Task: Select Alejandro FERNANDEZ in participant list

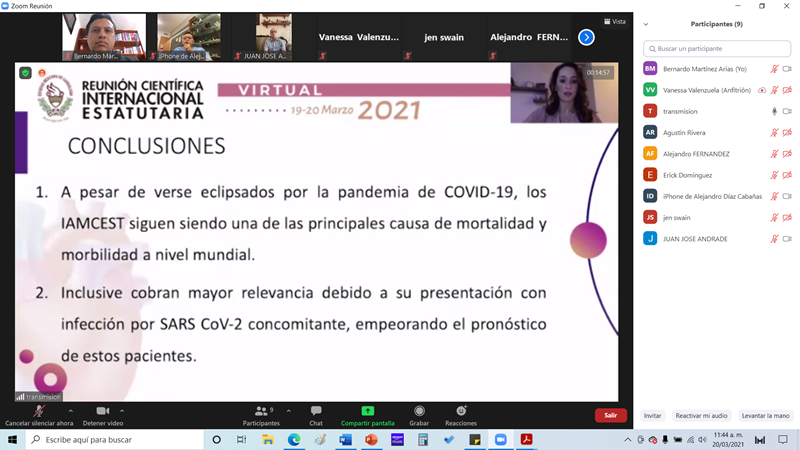Action: pyautogui.click(x=717, y=154)
